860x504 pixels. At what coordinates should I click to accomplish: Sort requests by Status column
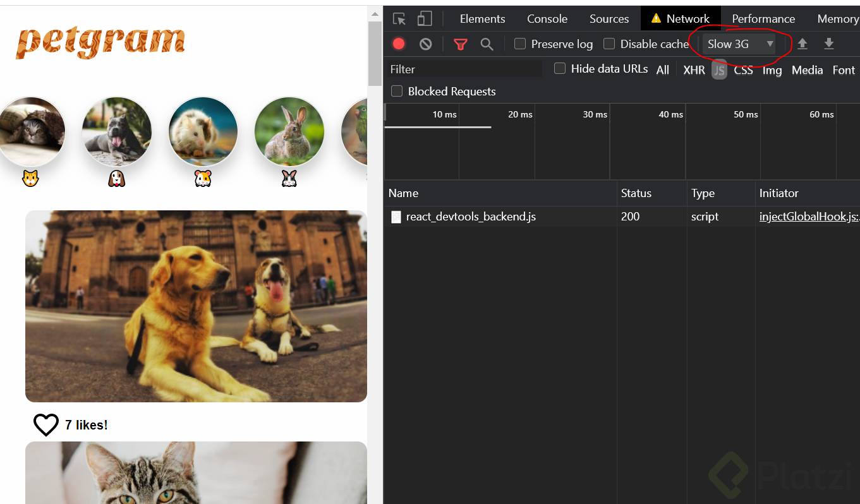click(x=651, y=193)
